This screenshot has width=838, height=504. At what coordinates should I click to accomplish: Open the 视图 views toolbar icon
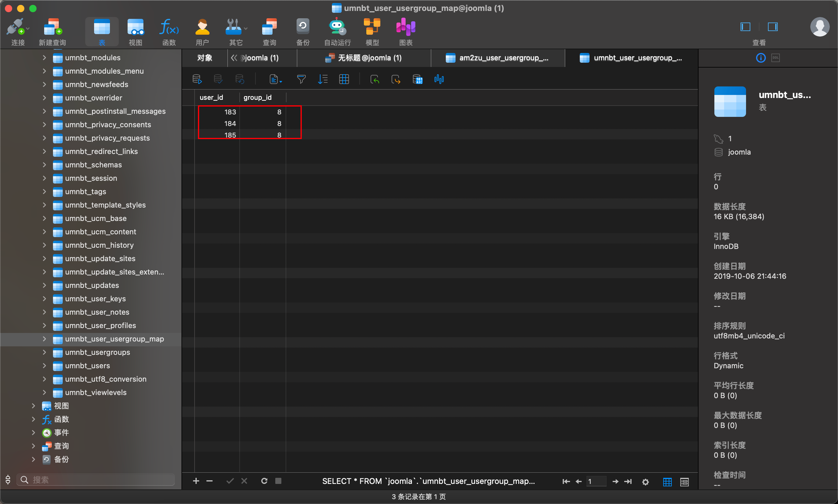tap(135, 32)
